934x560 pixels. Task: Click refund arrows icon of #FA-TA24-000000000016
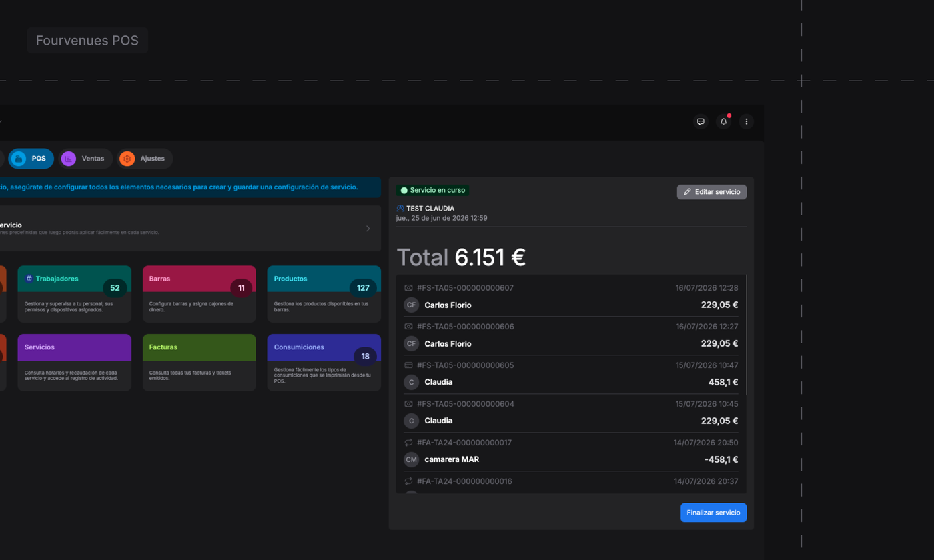[408, 481]
